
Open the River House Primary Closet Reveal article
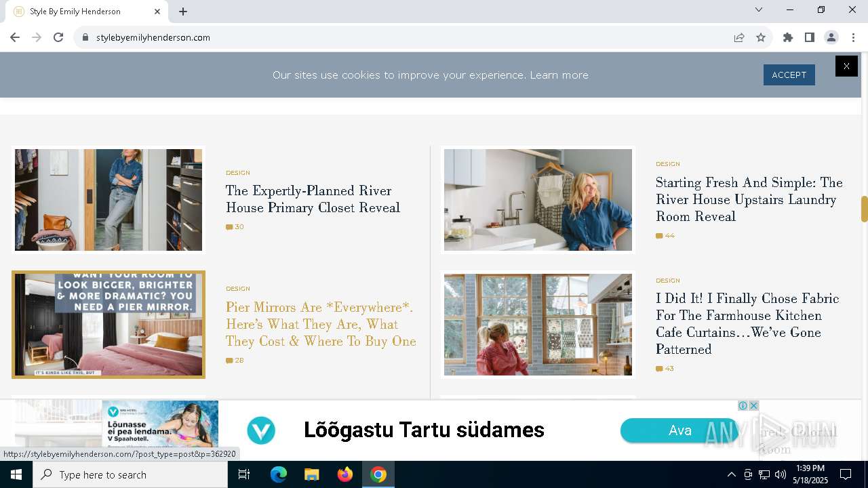(x=313, y=199)
